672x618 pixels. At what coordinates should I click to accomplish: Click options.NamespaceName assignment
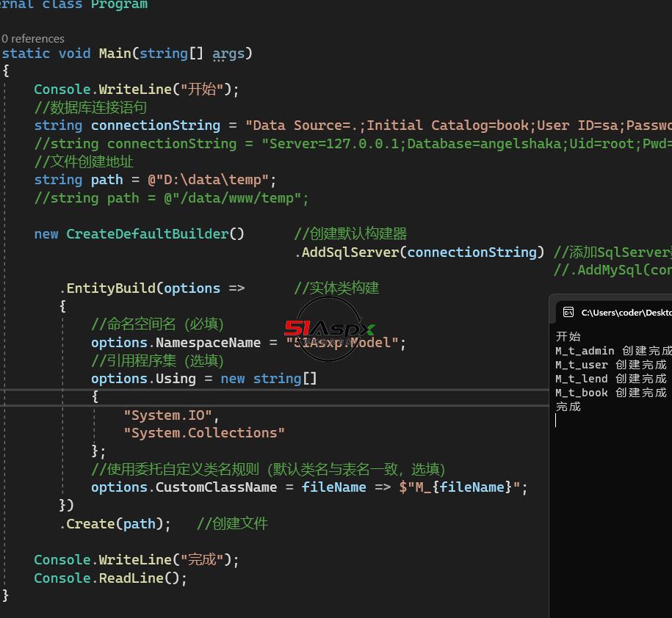(x=248, y=342)
